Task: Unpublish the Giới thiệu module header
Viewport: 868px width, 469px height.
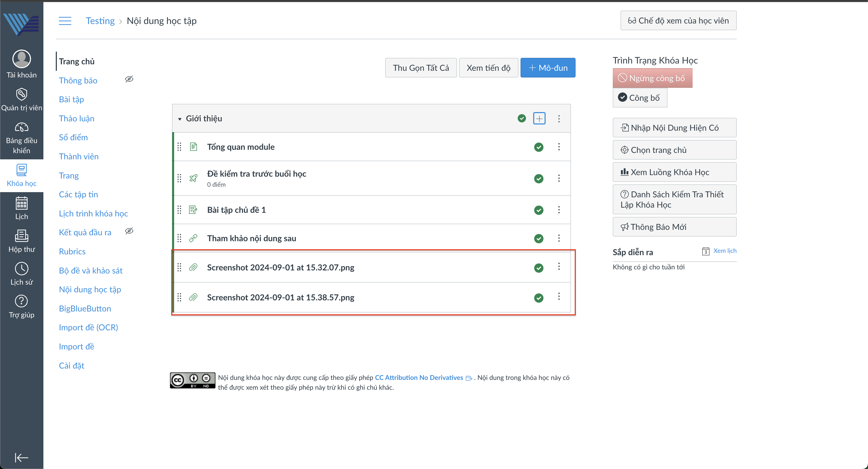Action: (522, 119)
